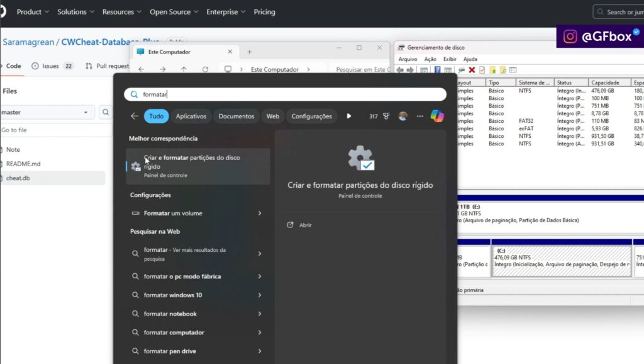This screenshot has height=364, width=644.
Task: Click Abrir in the result preview pane
Action: 305,225
